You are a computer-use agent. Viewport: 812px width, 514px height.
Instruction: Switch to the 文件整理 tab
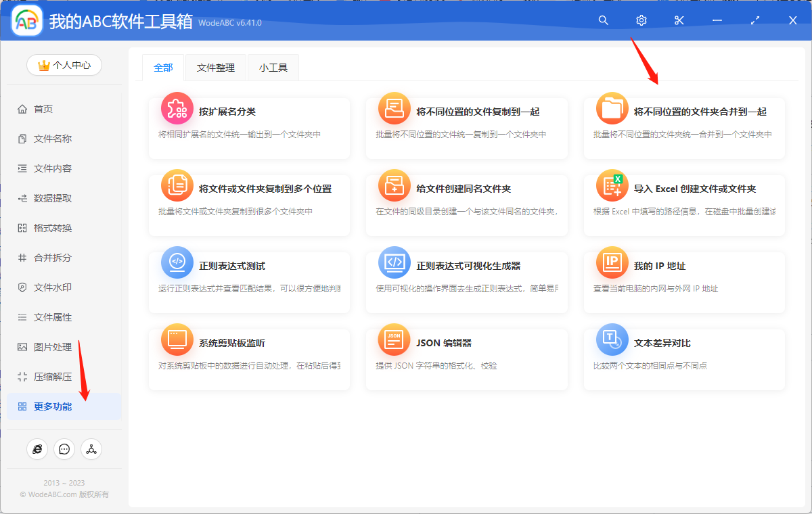[x=215, y=68]
